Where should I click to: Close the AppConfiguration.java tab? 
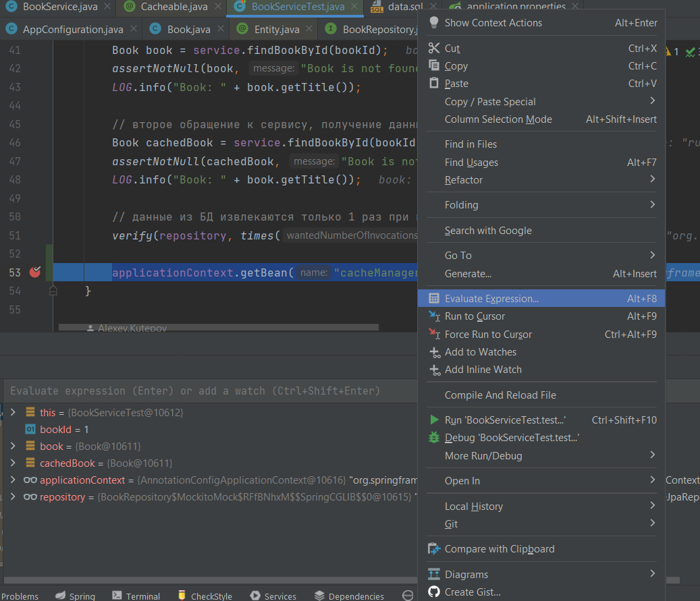(134, 28)
